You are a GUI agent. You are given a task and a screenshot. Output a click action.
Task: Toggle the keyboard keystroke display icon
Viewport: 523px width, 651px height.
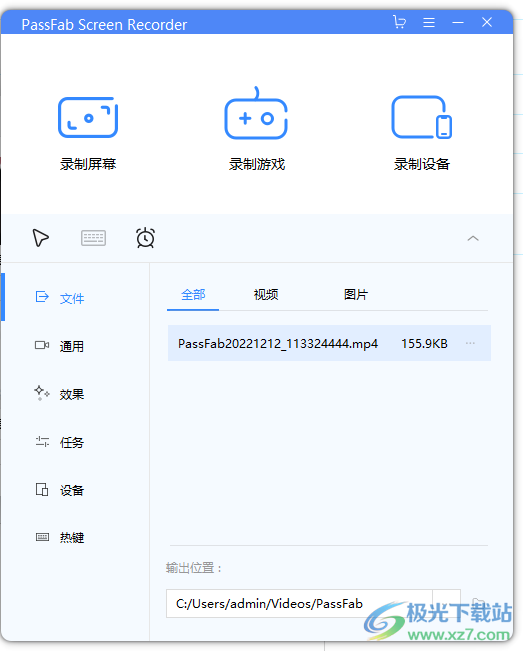[93, 238]
